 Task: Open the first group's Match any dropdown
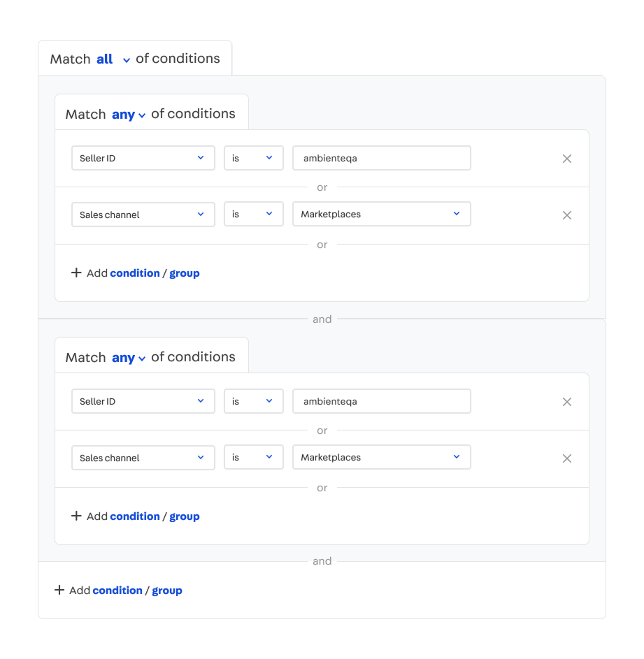pos(129,115)
